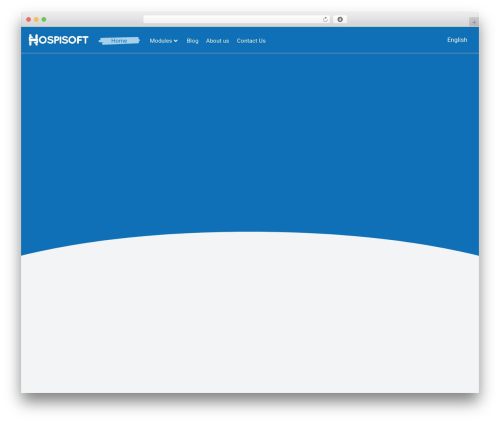Open the Home menu item
This screenshot has width=500, height=423.
[x=119, y=41]
